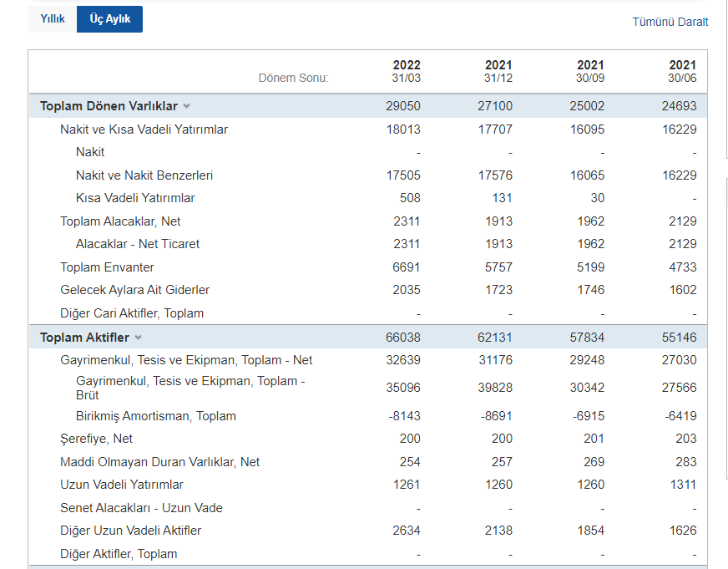Click the Nakit ve Kısa Vadeli Yatırımlar row

coord(144,130)
